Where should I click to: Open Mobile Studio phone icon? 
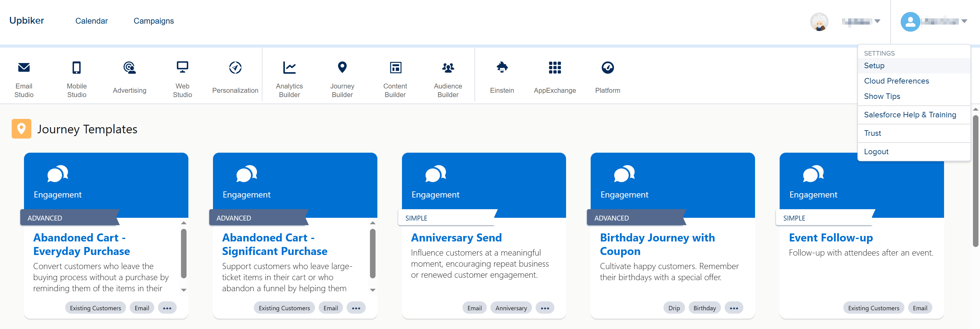[77, 67]
